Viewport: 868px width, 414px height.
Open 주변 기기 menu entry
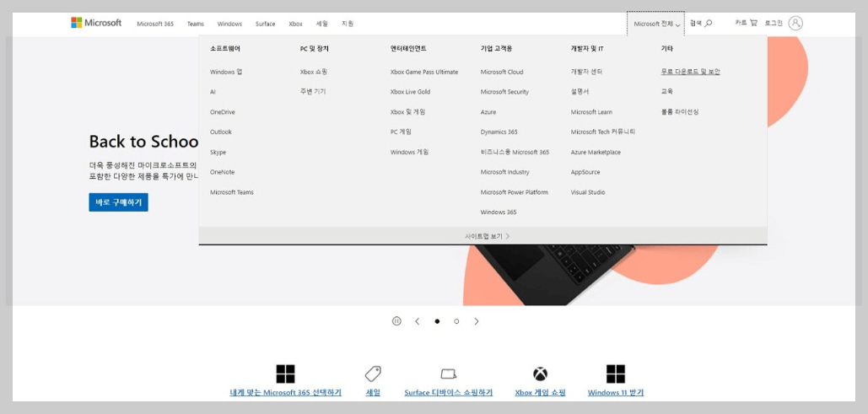(x=313, y=92)
